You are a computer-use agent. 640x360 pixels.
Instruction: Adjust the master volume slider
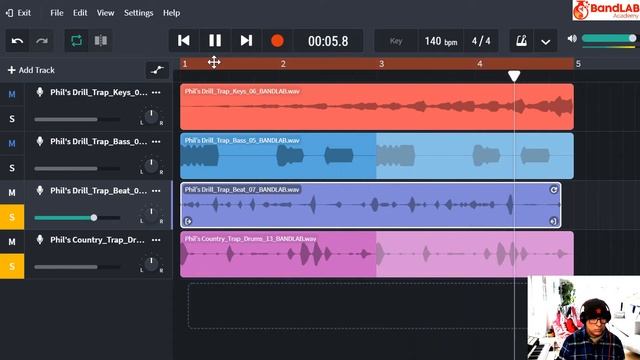609,38
